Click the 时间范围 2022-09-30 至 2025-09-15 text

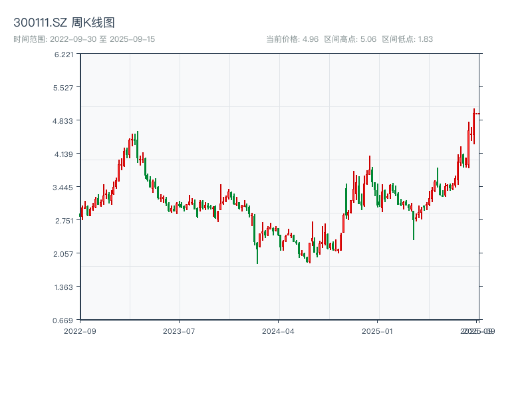pyautogui.click(x=84, y=39)
